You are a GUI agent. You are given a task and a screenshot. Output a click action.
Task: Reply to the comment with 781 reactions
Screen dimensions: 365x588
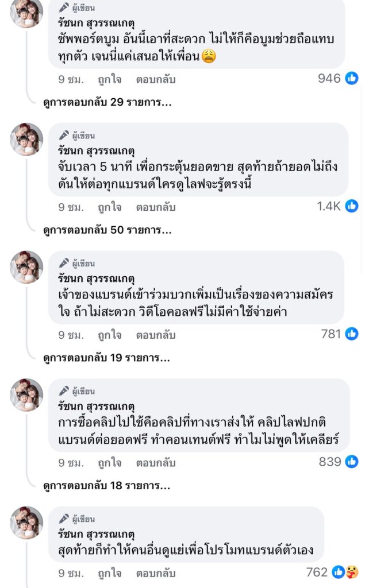[155, 334]
